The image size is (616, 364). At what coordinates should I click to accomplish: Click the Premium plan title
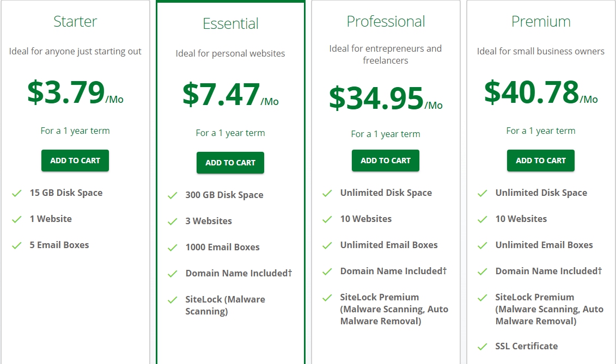541,22
